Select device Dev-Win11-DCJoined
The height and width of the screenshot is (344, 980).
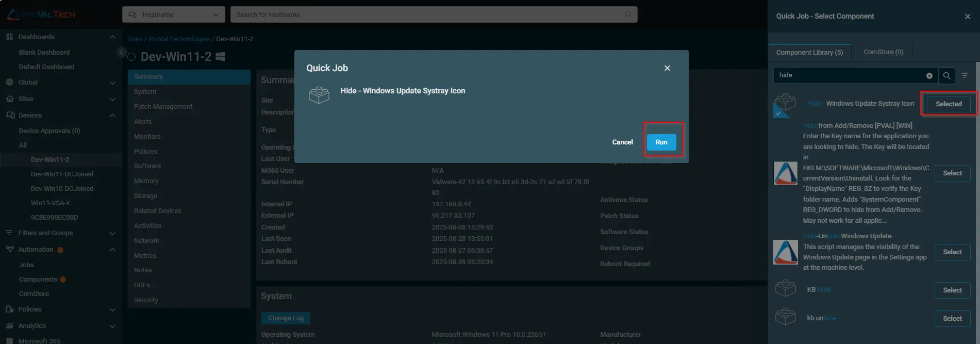pyautogui.click(x=62, y=174)
